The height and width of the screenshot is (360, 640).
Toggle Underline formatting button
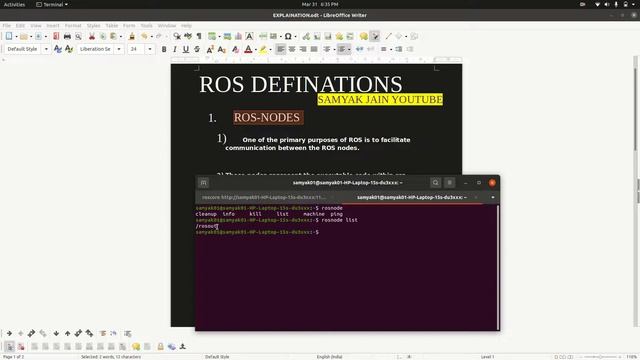click(186, 49)
